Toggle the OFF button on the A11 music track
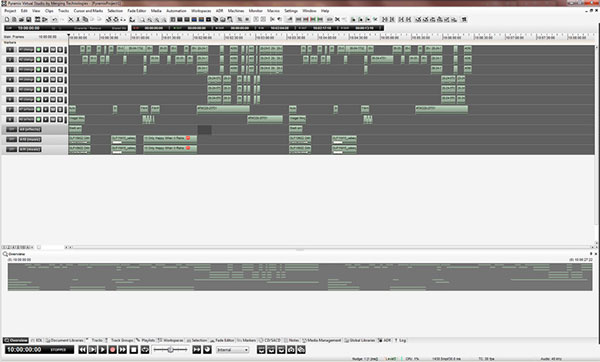 coord(11,149)
